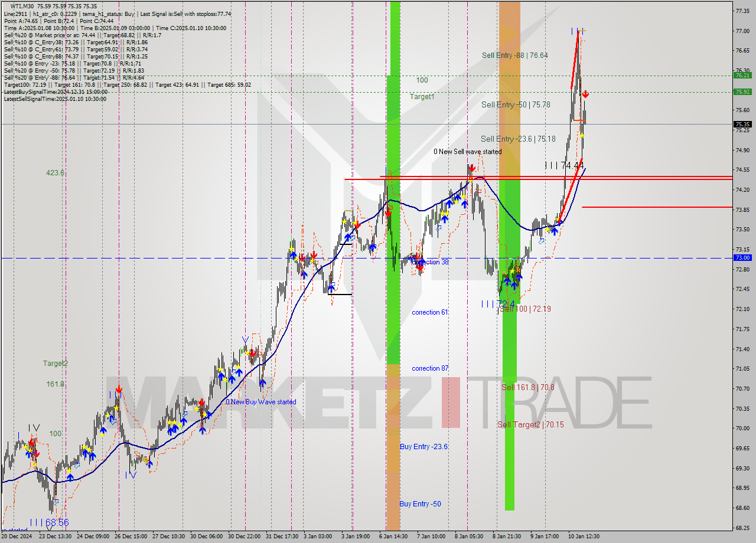Click the 'Sell %10 @ Entry -23: 75.18' line
This screenshot has height=543, width=756.
coord(72,64)
